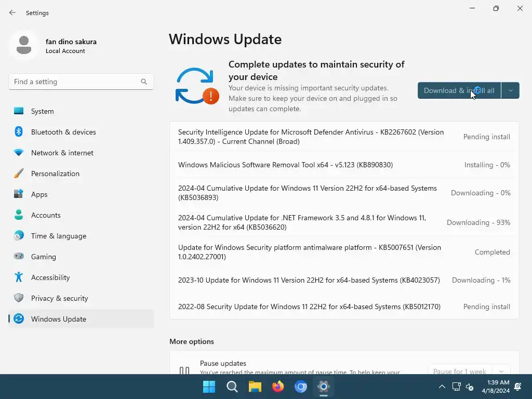Click the 'Downloading - 93%' status

click(x=478, y=222)
